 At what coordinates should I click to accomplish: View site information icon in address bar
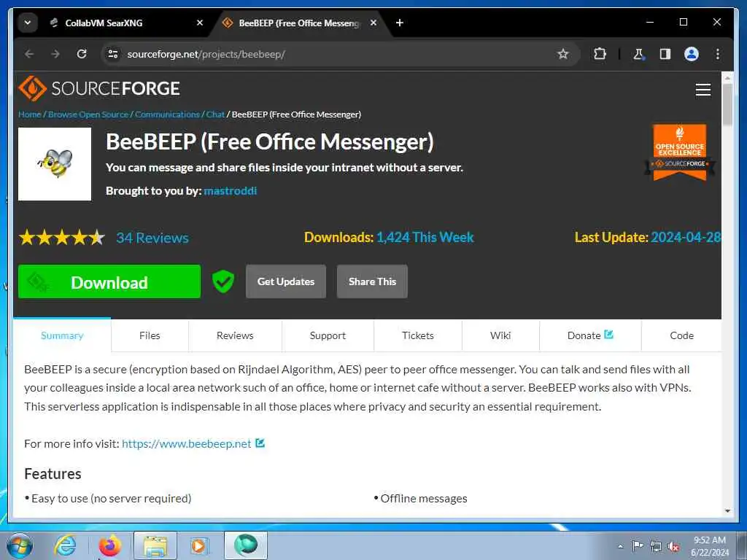[x=113, y=54]
